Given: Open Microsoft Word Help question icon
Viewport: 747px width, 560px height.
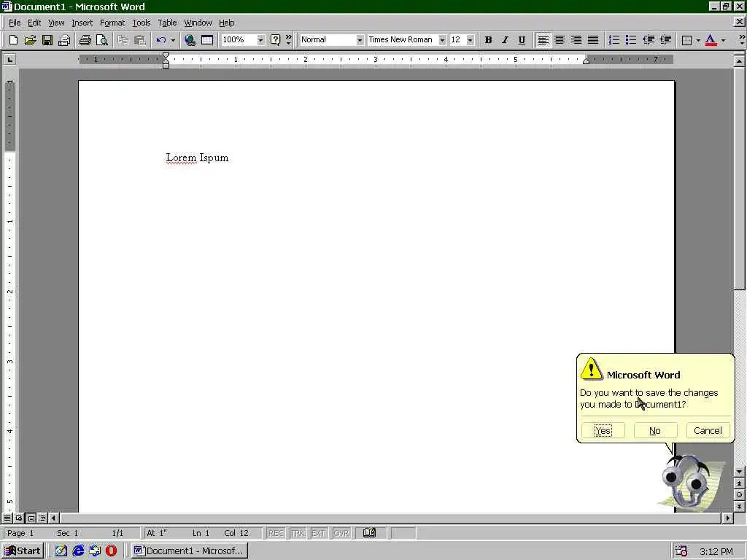Looking at the screenshot, I should pyautogui.click(x=275, y=40).
